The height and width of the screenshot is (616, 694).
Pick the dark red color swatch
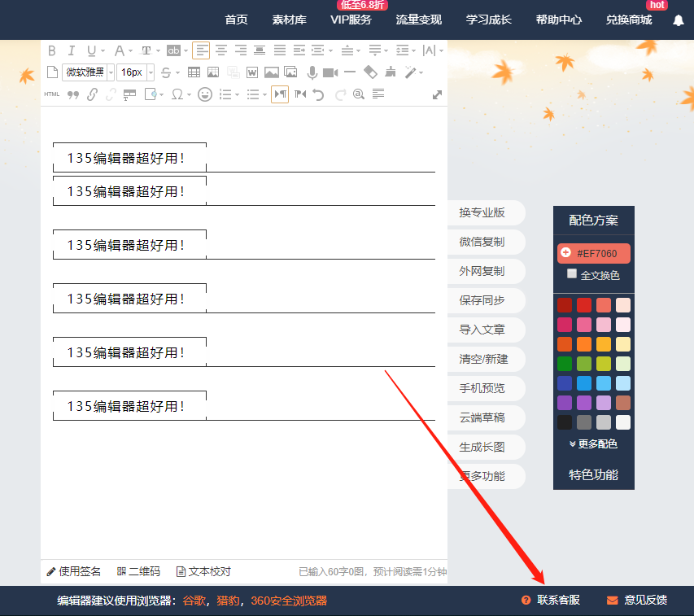[x=565, y=305]
